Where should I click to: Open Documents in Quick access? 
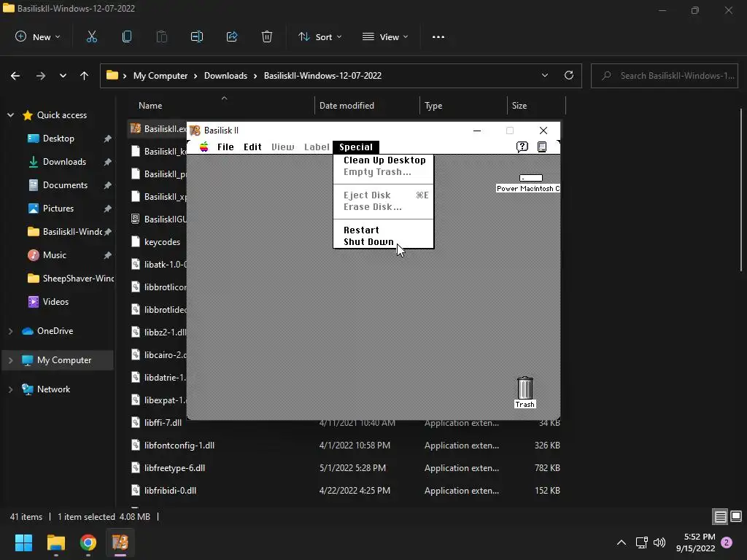65,184
